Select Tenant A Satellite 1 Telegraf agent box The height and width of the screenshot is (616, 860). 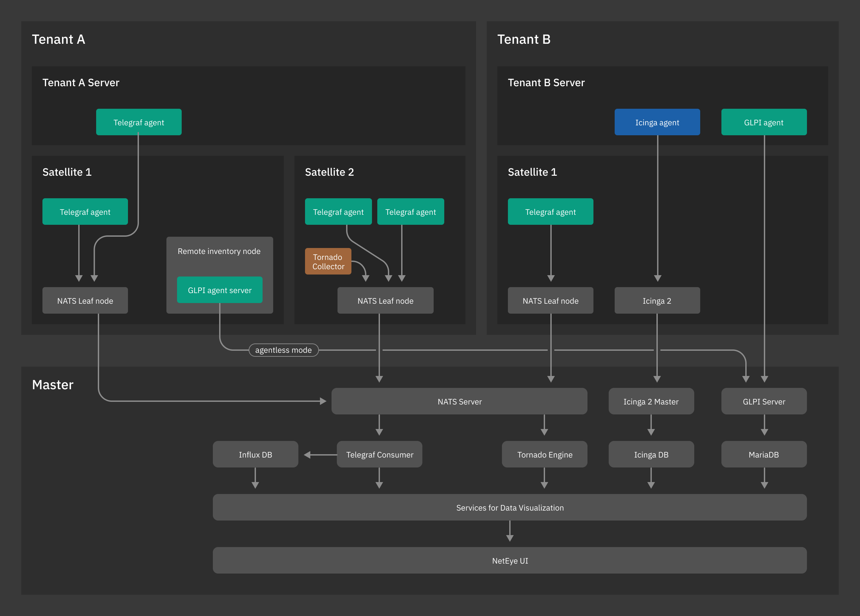tap(85, 212)
